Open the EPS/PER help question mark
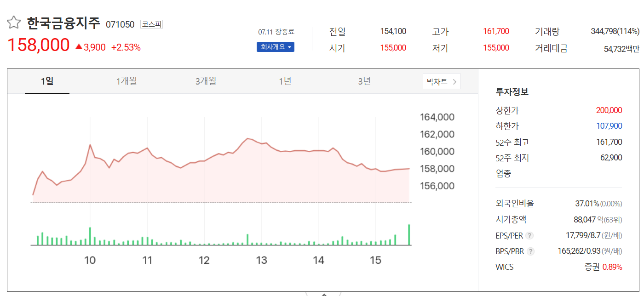 click(x=529, y=236)
